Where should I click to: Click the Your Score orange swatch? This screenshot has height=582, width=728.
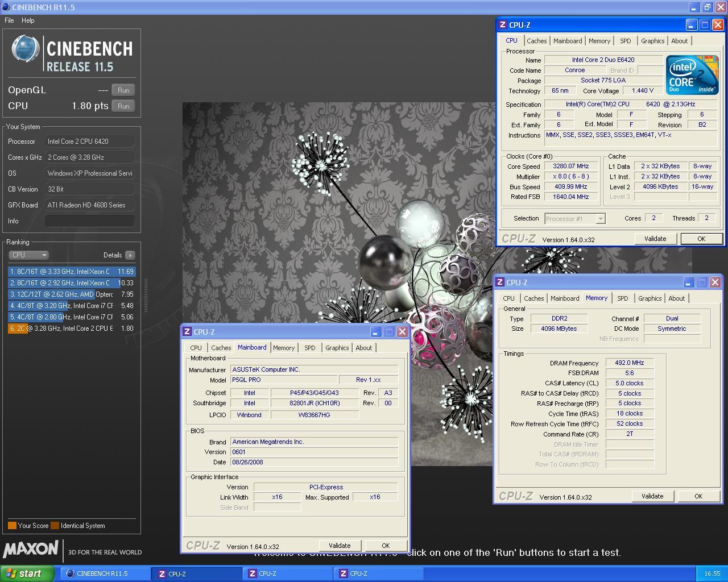(12, 526)
